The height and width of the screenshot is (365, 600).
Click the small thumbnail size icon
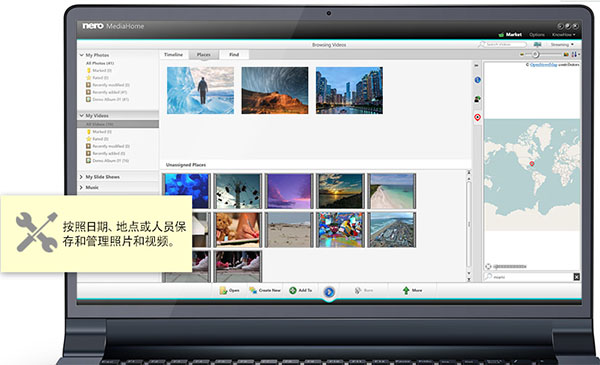[x=521, y=55]
